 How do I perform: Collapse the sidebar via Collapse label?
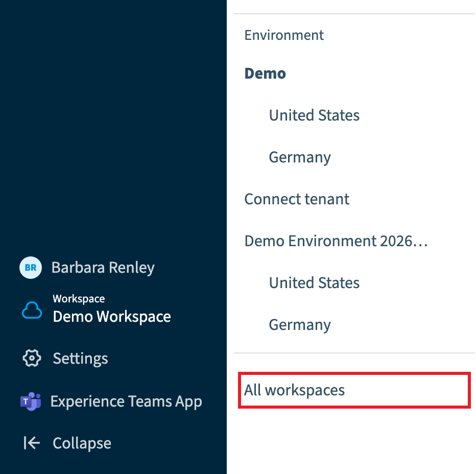tap(82, 443)
